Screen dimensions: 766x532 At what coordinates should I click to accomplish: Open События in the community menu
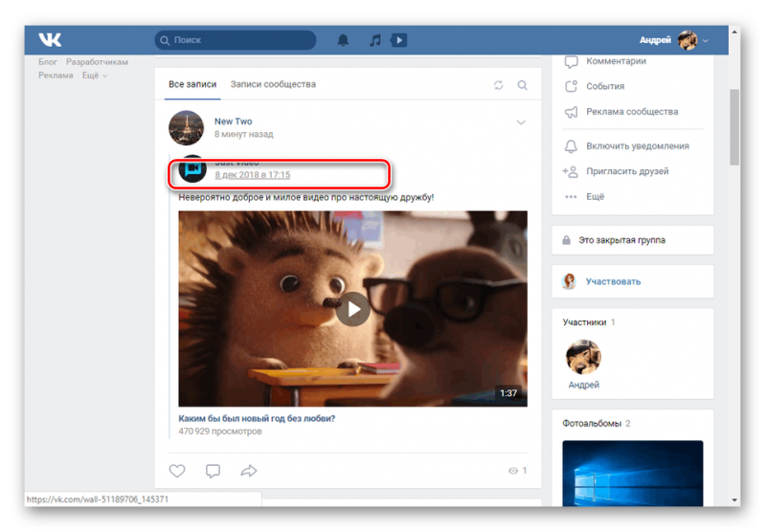click(605, 86)
